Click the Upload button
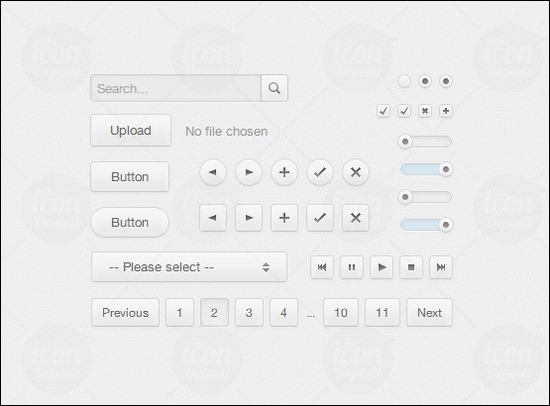Viewport: 550px width, 406px height. coord(130,131)
